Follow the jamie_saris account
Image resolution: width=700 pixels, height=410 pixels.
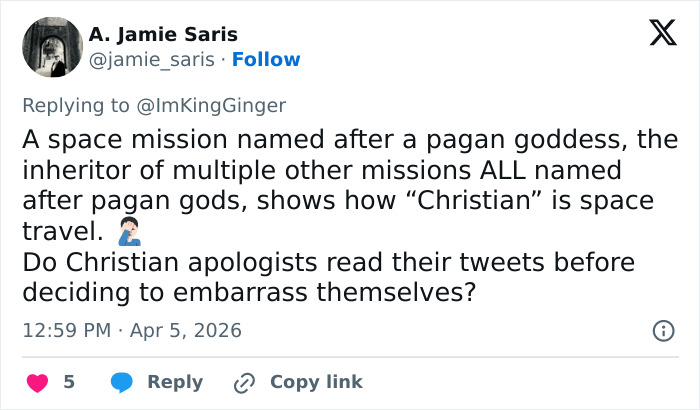tap(266, 60)
